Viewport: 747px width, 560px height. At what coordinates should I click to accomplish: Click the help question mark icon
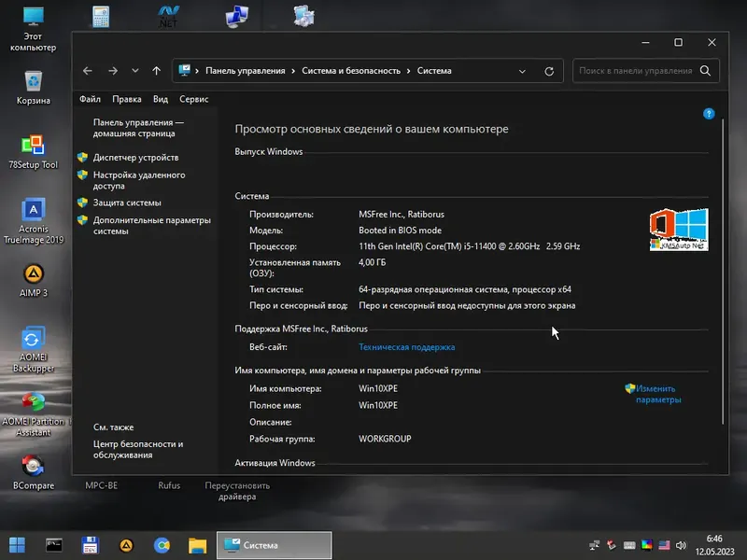click(709, 114)
